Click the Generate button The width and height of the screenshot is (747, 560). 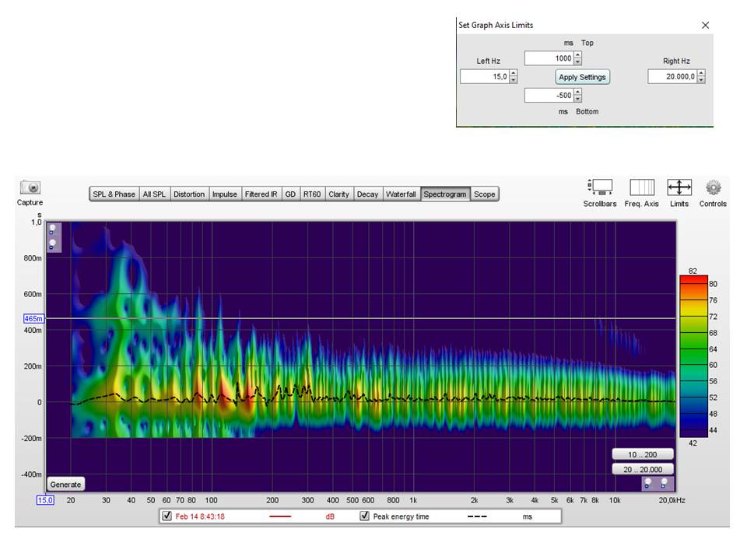pyautogui.click(x=65, y=484)
